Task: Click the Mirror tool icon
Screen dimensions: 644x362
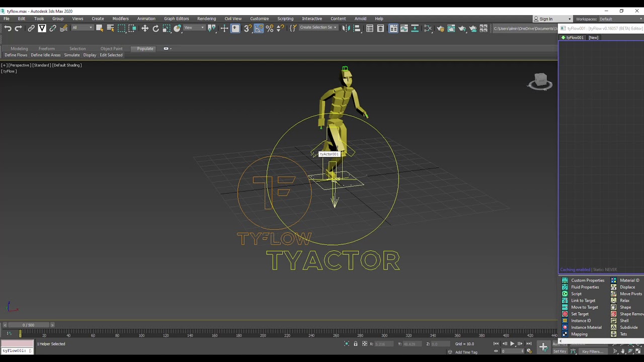Action: click(x=346, y=29)
